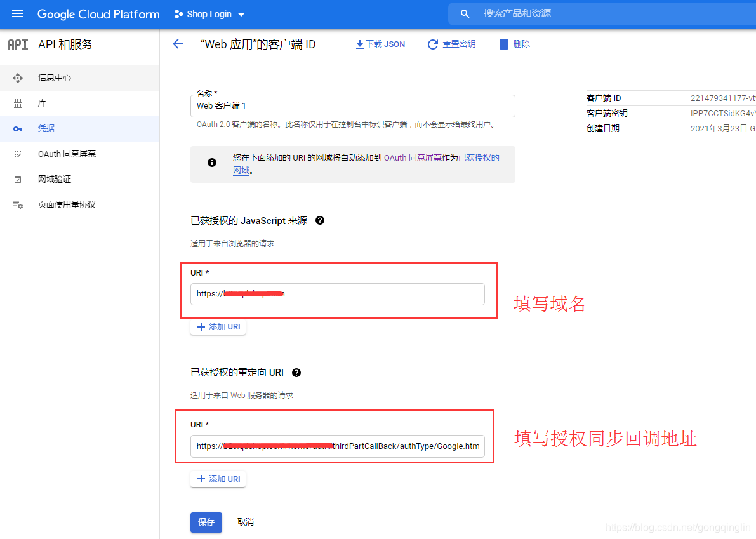Screen dimensions: 756x539
Task: Click help icon beside JavaScript 来源 heading
Action: (320, 220)
